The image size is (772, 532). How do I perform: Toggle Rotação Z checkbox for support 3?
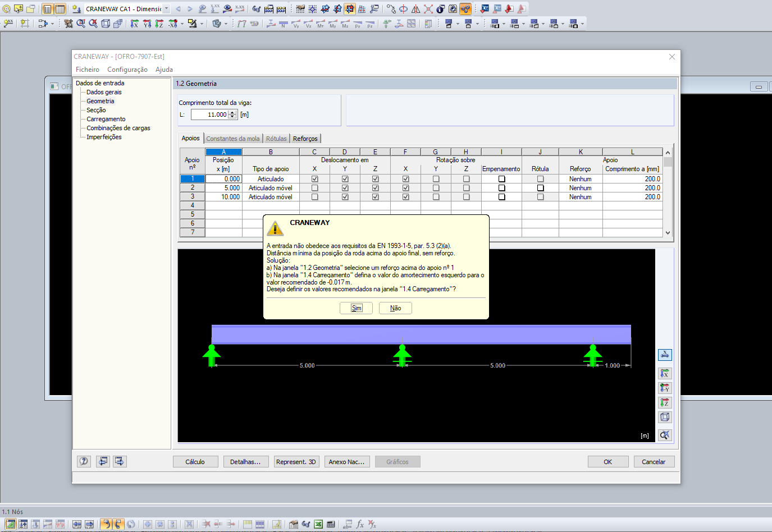click(x=466, y=197)
